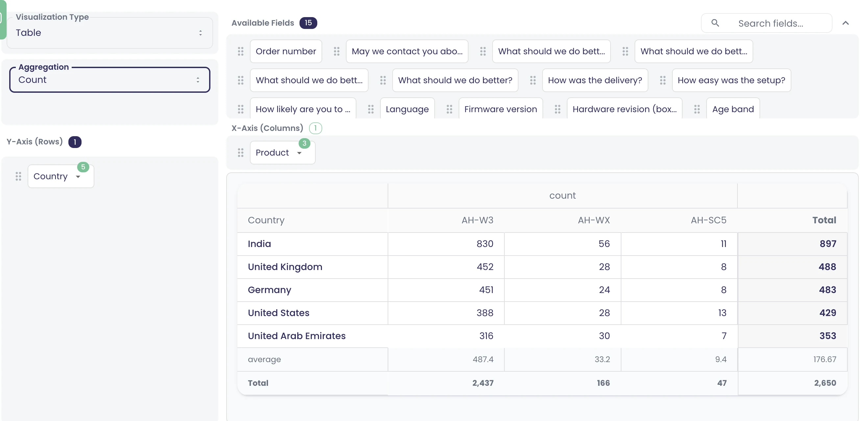Click the AH-WX column header

click(x=594, y=220)
